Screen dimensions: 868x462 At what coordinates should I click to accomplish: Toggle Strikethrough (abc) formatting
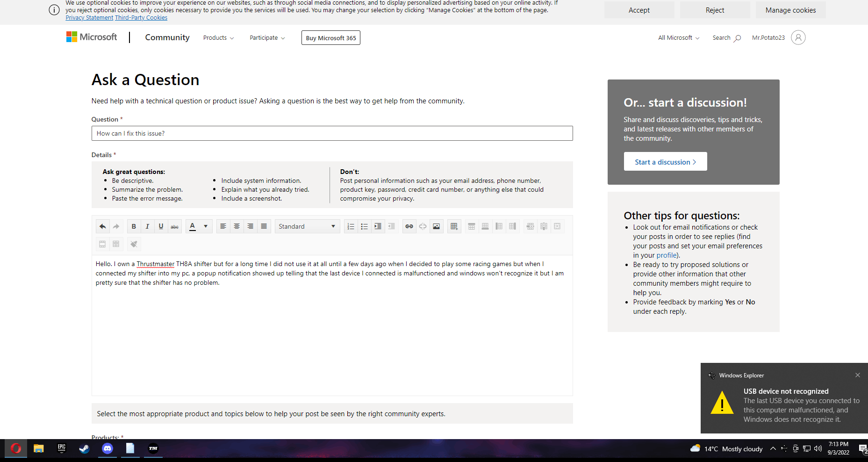pos(174,226)
